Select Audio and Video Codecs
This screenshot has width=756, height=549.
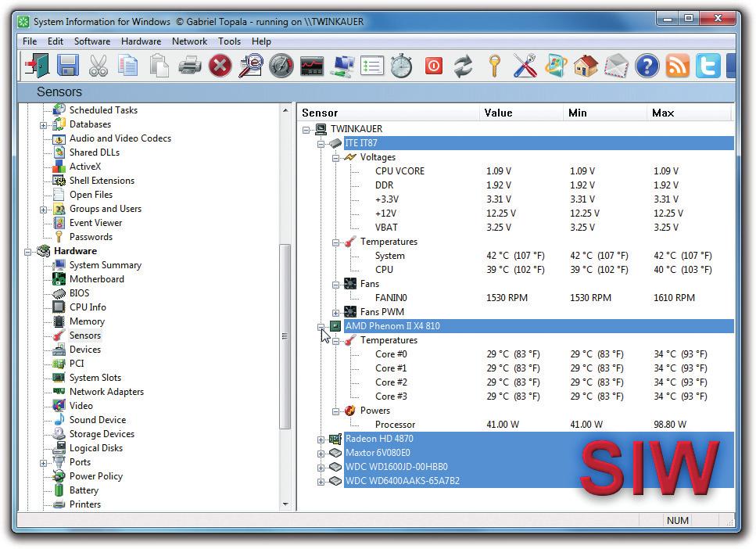[120, 138]
